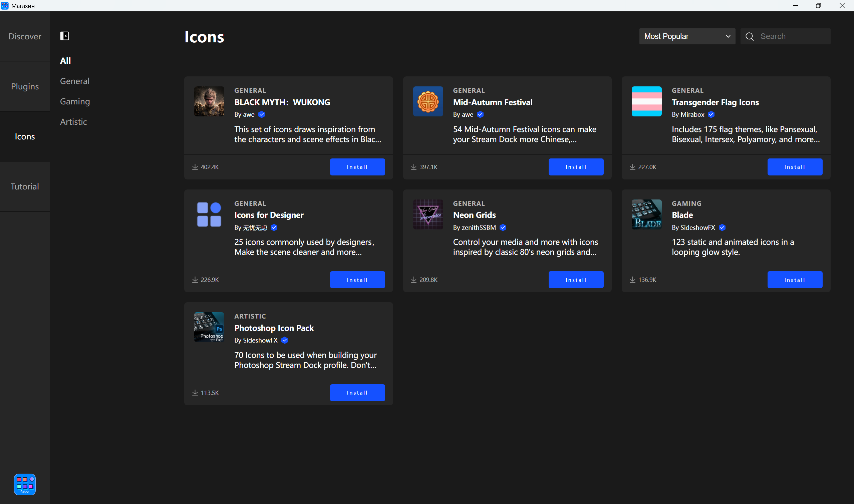Click the Icons for Designer logo
Viewport: 854px width, 504px height.
209,214
